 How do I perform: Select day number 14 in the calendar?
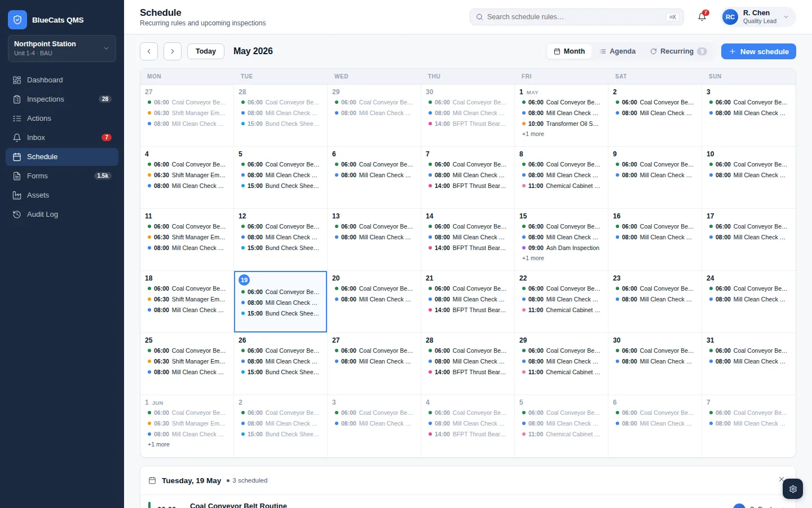click(x=430, y=216)
